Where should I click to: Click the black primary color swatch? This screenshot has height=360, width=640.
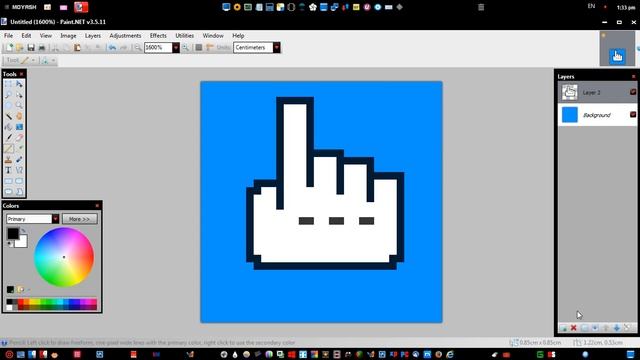coord(13,233)
